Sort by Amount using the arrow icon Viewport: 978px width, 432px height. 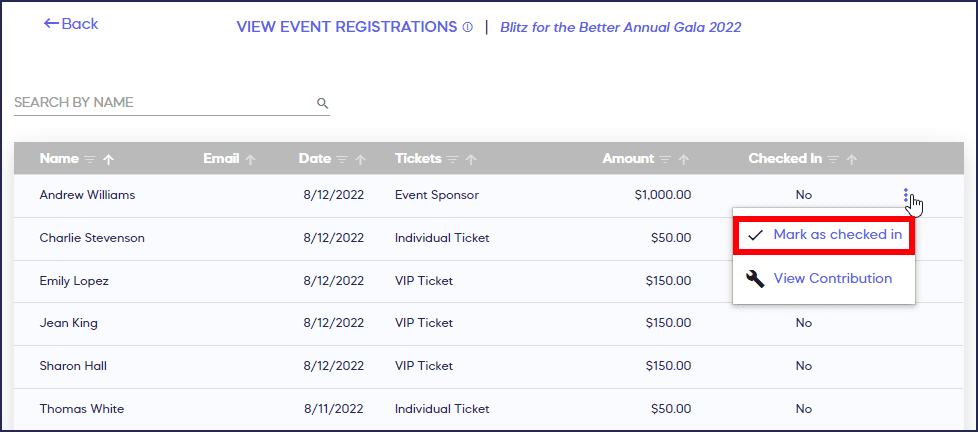coord(684,159)
